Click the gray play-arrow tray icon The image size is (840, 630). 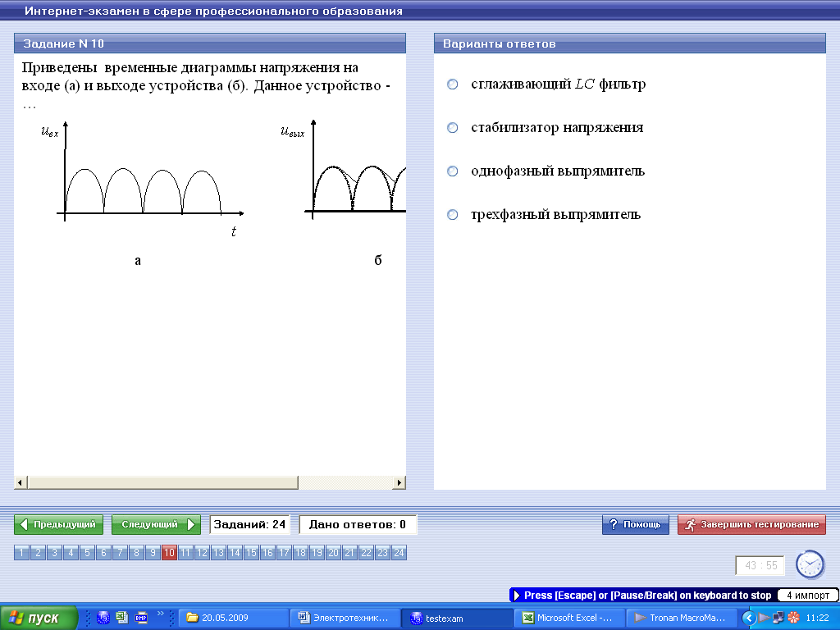point(765,619)
